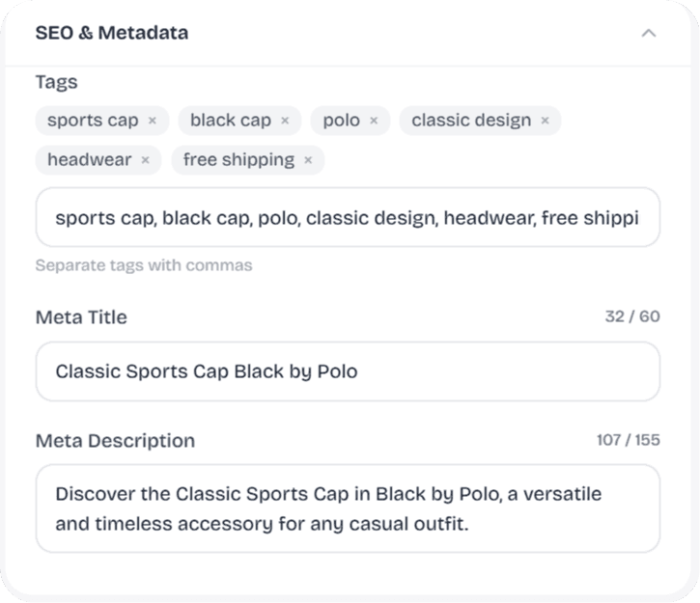Remove the "classic design" tag
Viewport: 700px width, 603px height.
tap(545, 121)
